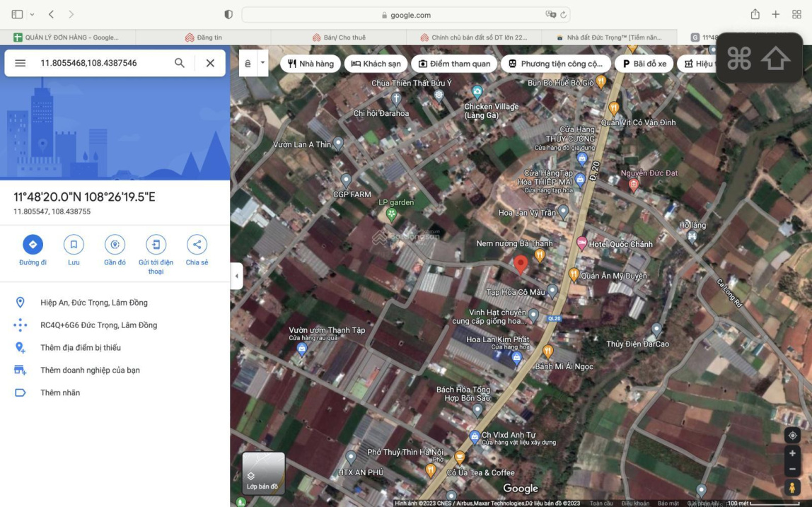Switch to the Đăng tin tab

pyautogui.click(x=209, y=37)
